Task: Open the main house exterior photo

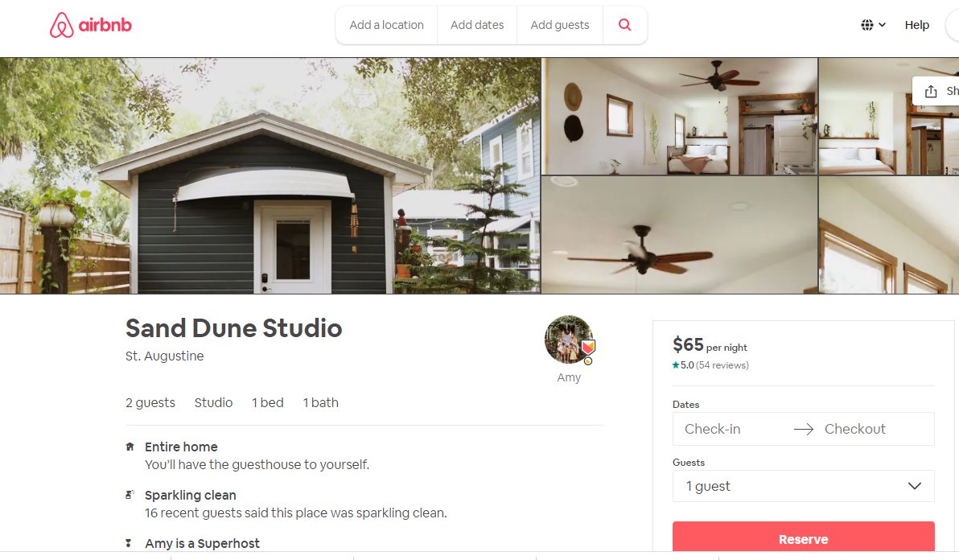Action: click(270, 176)
